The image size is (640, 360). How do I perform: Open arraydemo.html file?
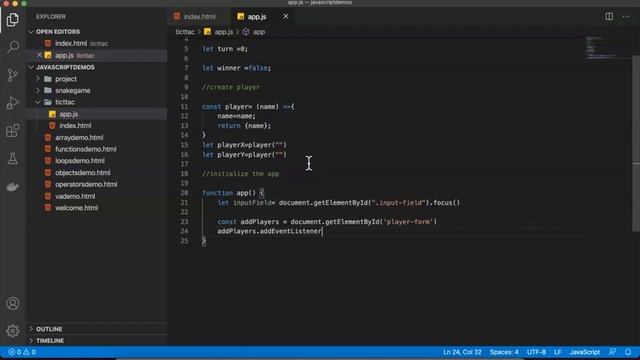point(79,138)
